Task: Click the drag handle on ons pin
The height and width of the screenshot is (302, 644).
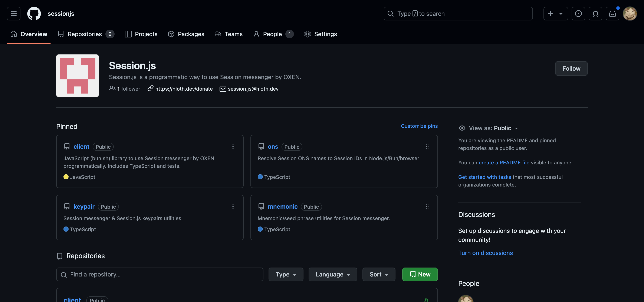Action: point(427,147)
